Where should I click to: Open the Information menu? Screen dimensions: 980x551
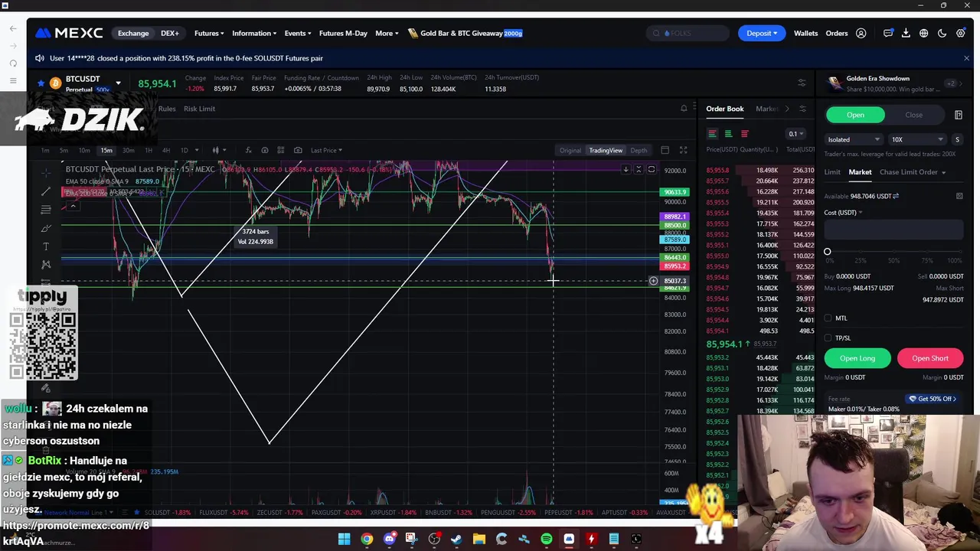254,33
